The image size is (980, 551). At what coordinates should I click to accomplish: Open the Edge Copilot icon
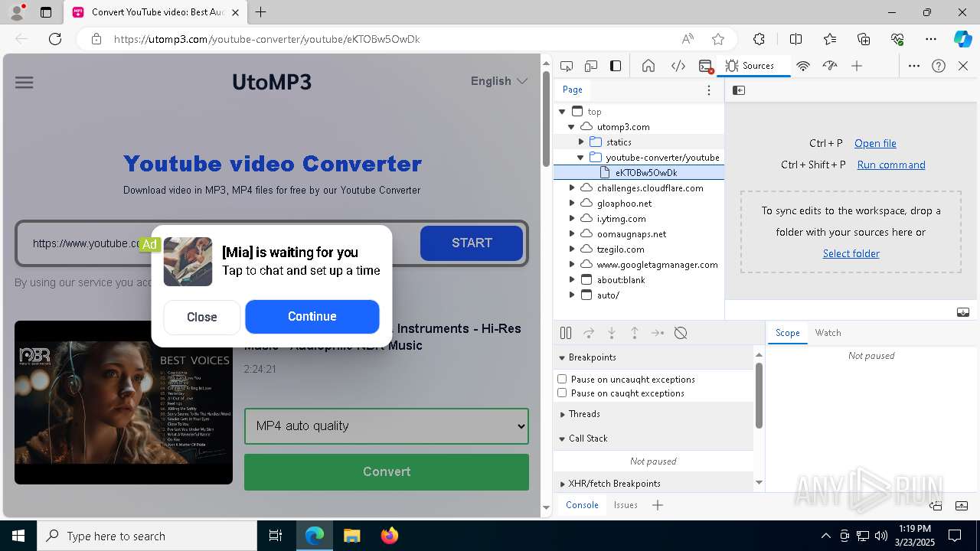tap(962, 39)
